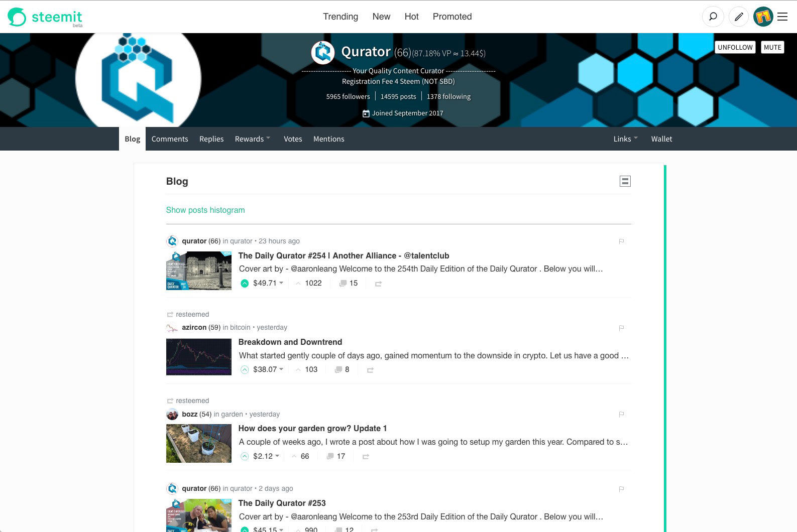Open the user avatar in the top bar

click(x=763, y=17)
